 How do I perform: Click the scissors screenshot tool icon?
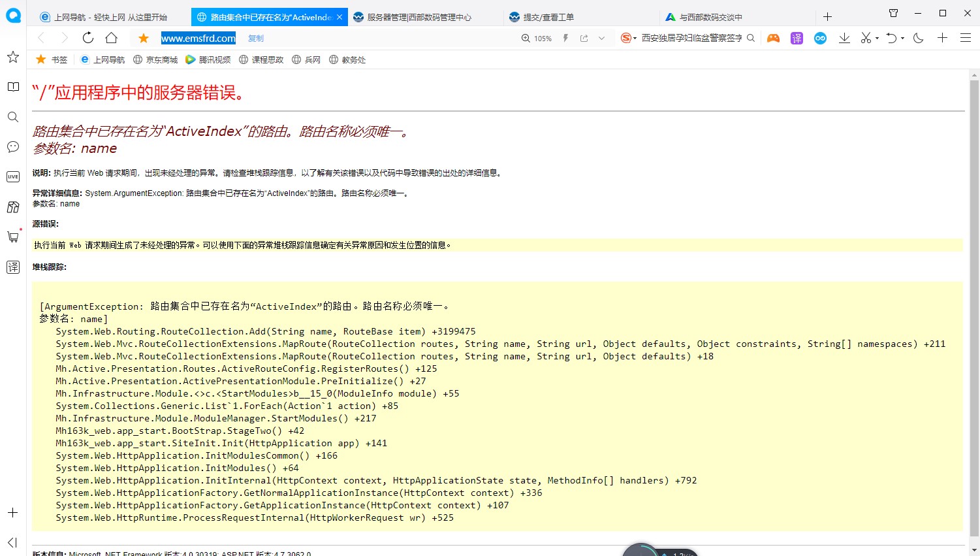coord(866,38)
